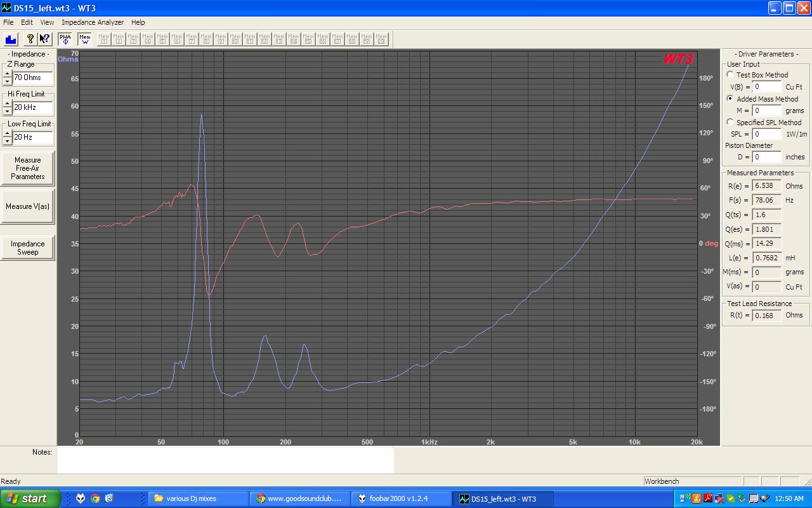Open the yellow question mark About icon
Viewport: 812px width, 508px height.
[x=30, y=39]
